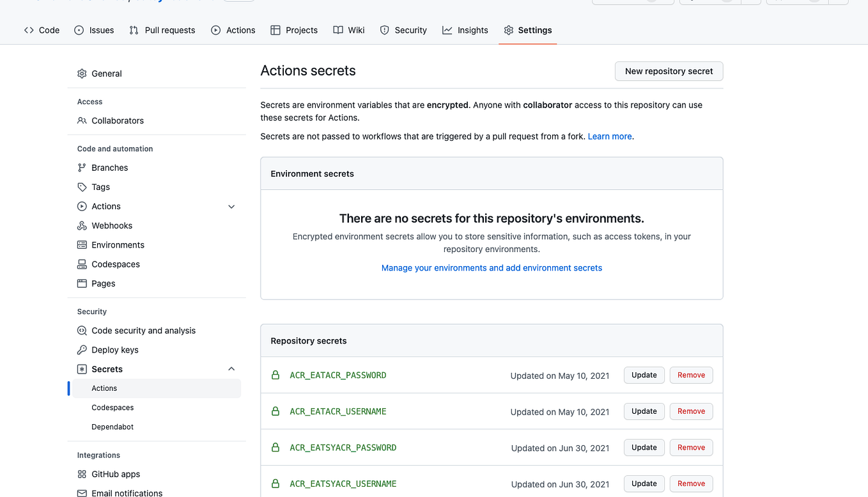The width and height of the screenshot is (868, 497).
Task: Open the Deploy keys icon
Action: (82, 350)
